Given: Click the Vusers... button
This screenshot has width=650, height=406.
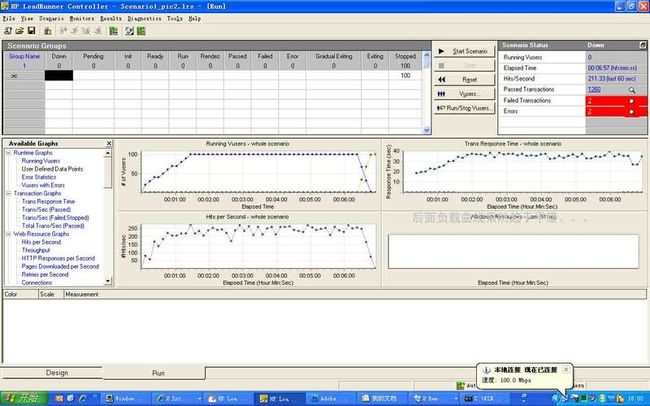Looking at the screenshot, I should 464,94.
